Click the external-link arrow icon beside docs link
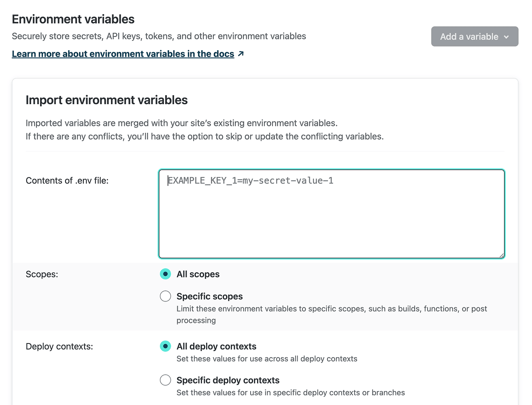Viewport: 532px width, 405px height. [x=241, y=53]
